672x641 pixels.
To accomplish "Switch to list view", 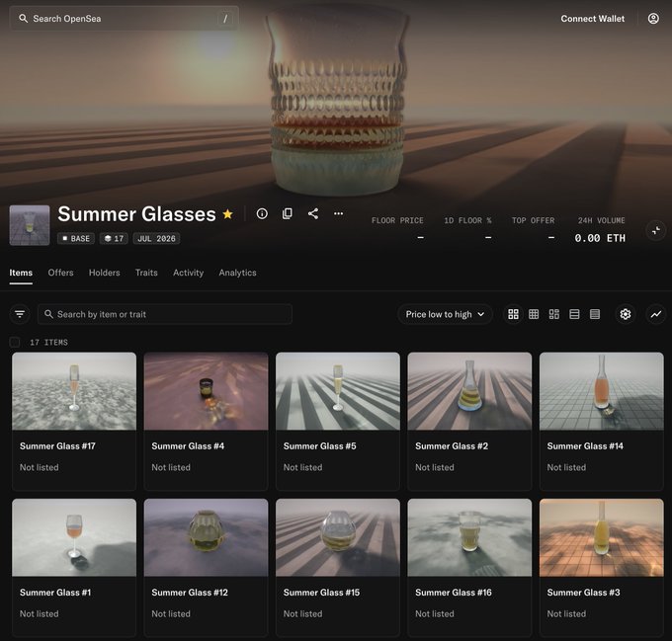I will [x=574, y=314].
